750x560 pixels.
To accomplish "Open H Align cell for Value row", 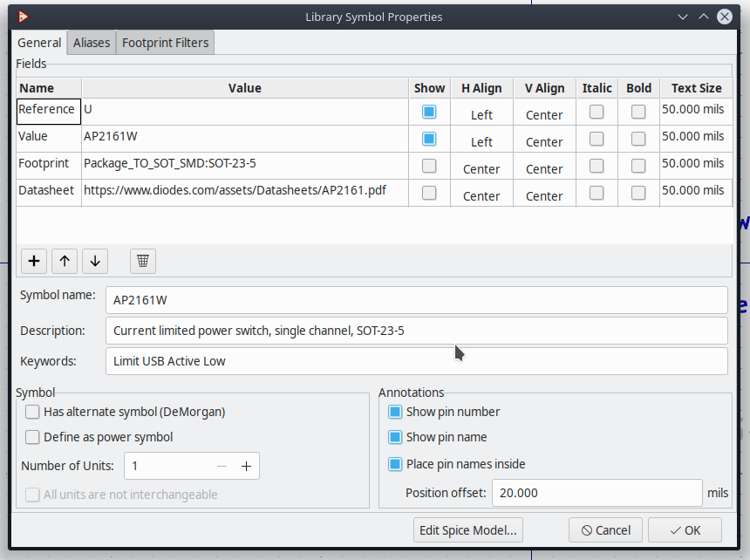I will pyautogui.click(x=481, y=141).
